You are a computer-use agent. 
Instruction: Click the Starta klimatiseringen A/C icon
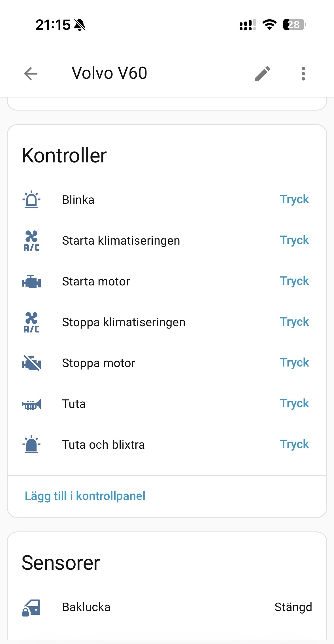pos(31,241)
